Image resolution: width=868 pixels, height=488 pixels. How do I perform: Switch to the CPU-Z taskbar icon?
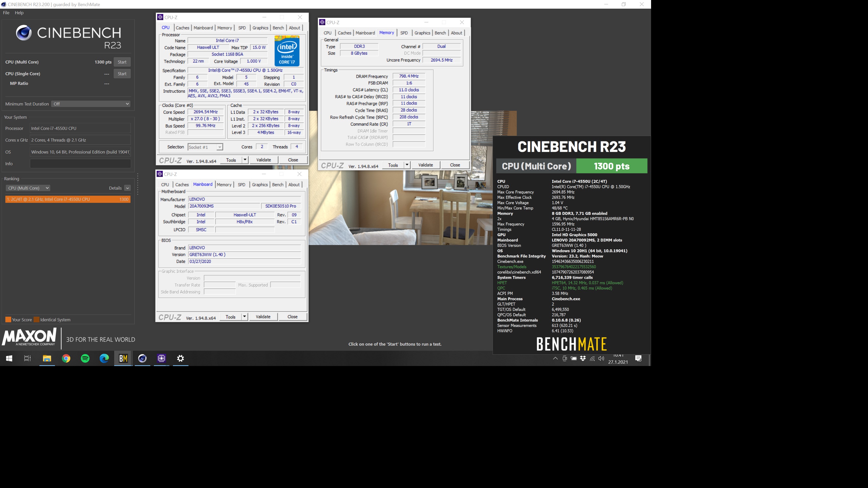pyautogui.click(x=161, y=358)
